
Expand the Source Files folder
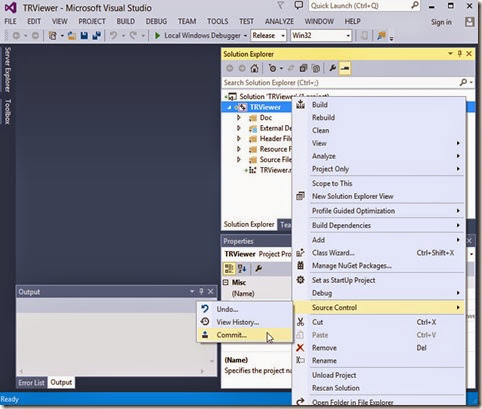[239, 160]
